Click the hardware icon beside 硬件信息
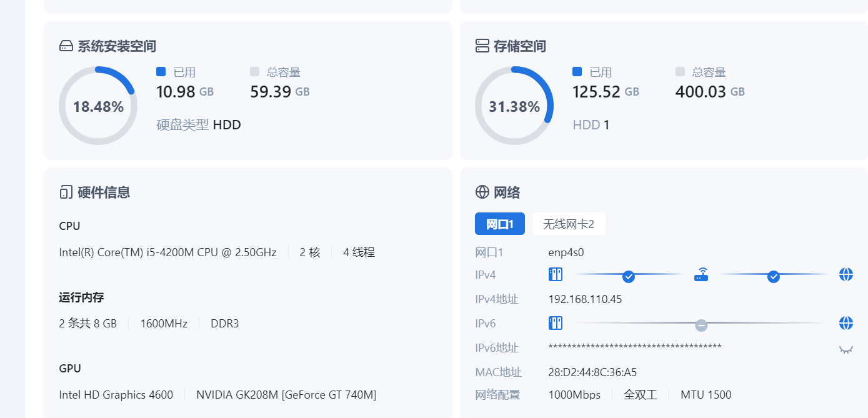The width and height of the screenshot is (868, 418). click(66, 192)
